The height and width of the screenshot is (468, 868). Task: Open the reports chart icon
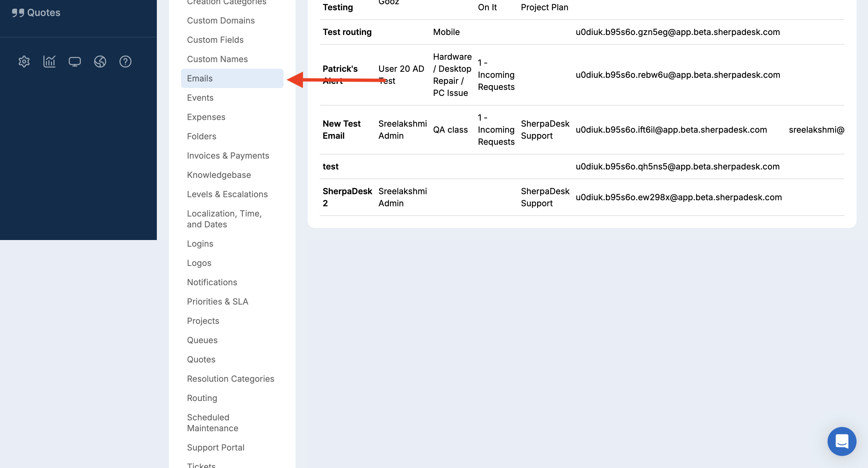pos(49,61)
